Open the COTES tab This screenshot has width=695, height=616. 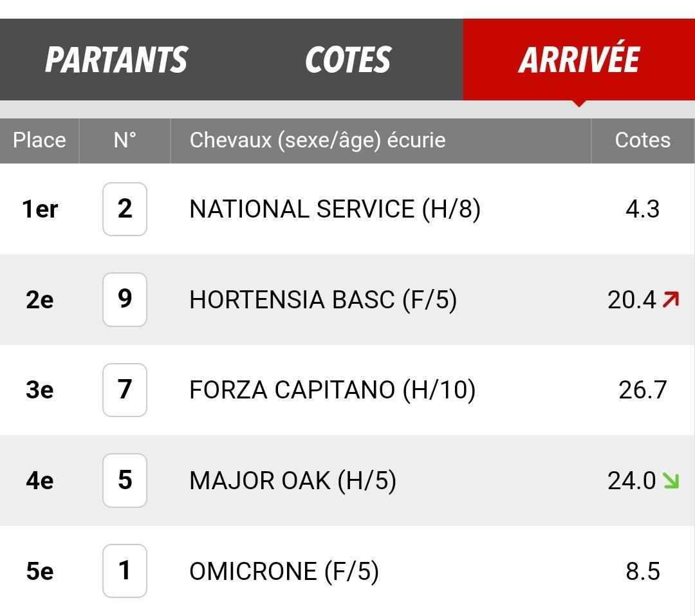click(348, 59)
